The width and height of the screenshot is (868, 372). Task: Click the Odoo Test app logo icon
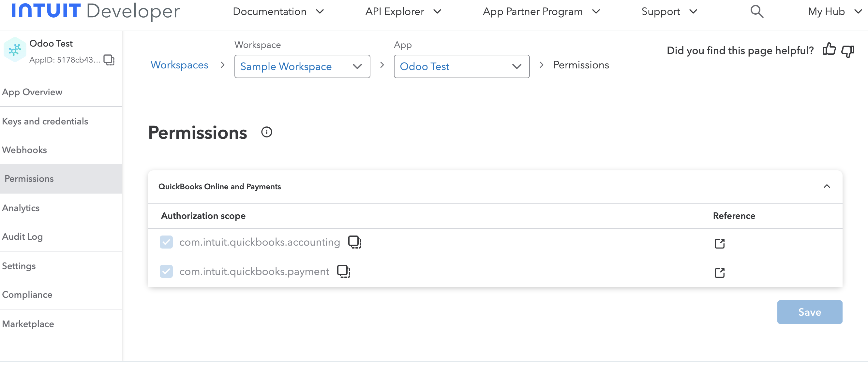pyautogui.click(x=15, y=50)
